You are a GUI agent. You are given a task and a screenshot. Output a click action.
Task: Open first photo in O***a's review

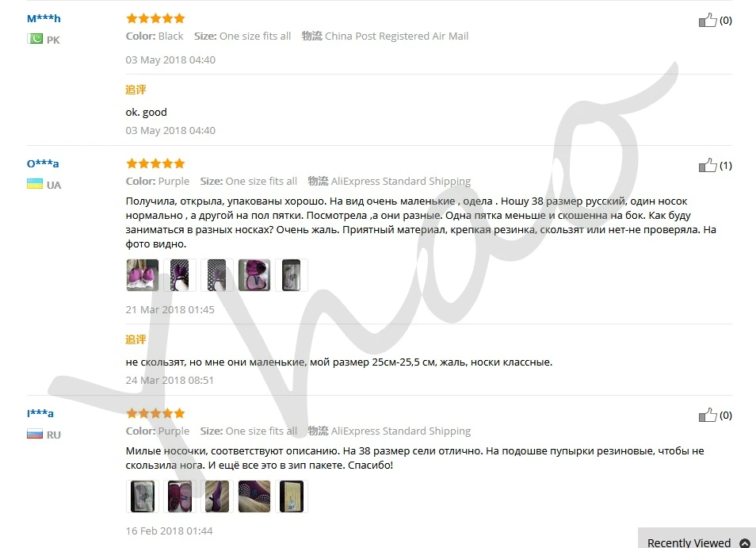[142, 275]
